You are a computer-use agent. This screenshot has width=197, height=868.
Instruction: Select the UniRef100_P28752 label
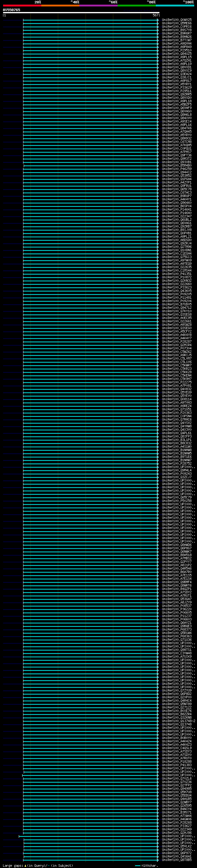click(x=176, y=464)
